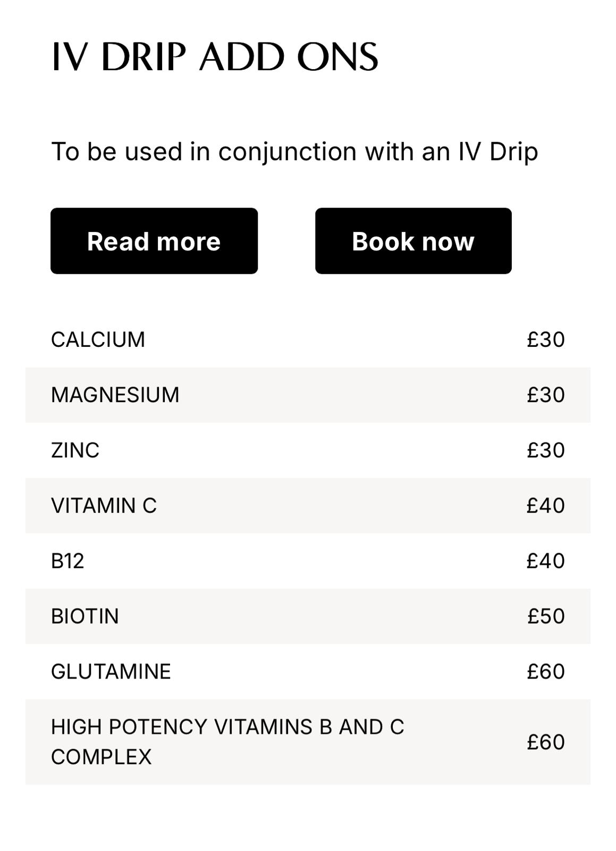Click the Book now button
The image size is (616, 851).
click(x=413, y=241)
